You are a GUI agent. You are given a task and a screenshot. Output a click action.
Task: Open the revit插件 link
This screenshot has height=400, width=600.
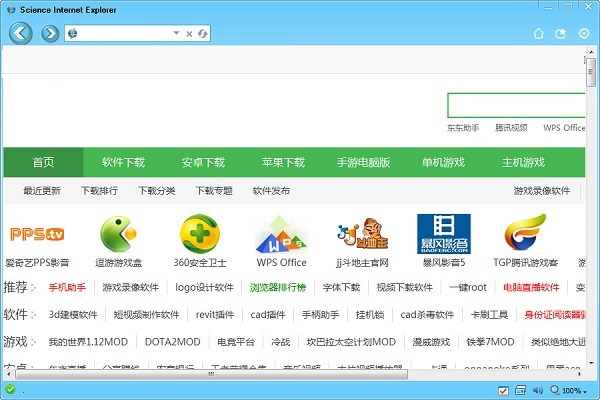tap(215, 315)
